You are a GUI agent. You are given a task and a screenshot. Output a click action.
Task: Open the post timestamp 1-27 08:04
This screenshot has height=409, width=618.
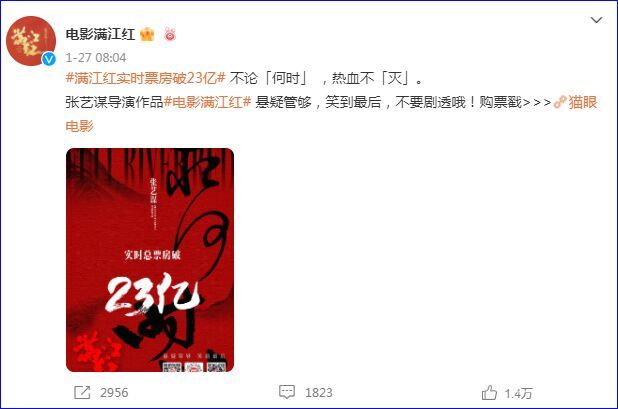(96, 58)
